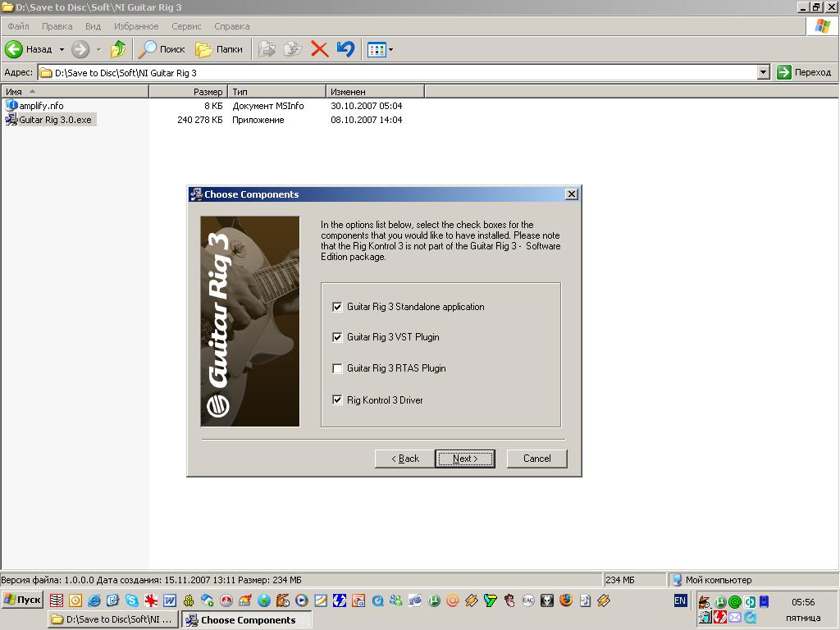Go Back in Explorer toolbar
Image resolution: width=840 pixels, height=630 pixels.
point(29,49)
